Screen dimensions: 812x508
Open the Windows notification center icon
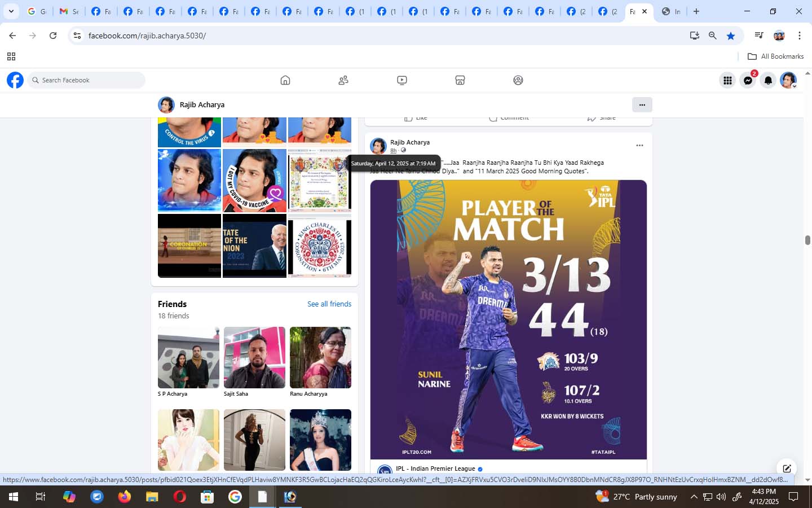(x=793, y=497)
